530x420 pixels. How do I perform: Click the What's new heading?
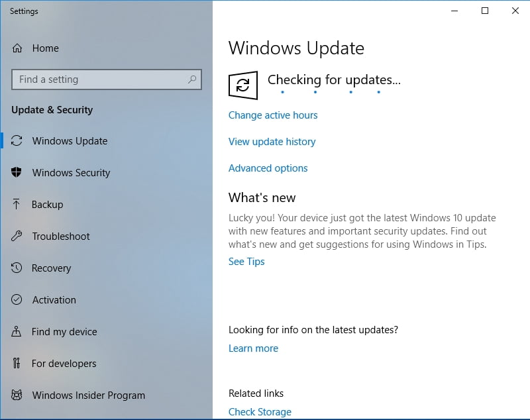(x=262, y=197)
